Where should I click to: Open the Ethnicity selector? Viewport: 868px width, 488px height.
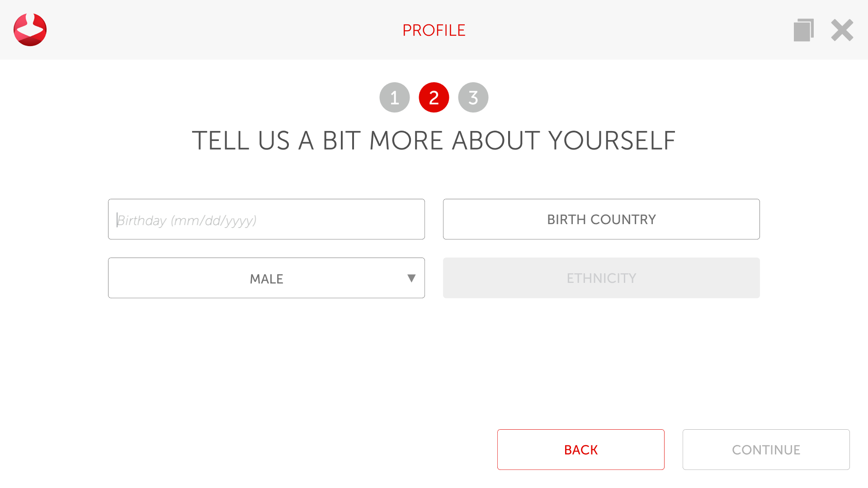[x=601, y=278]
